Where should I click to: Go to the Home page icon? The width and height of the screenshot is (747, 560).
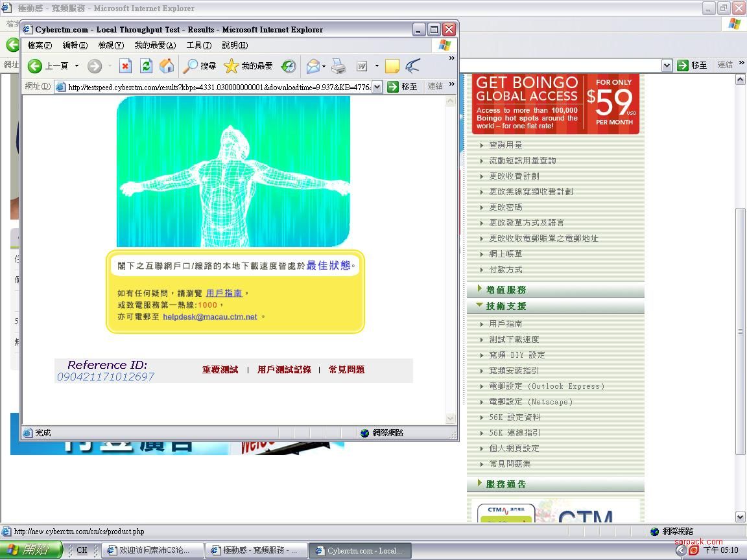coord(167,66)
